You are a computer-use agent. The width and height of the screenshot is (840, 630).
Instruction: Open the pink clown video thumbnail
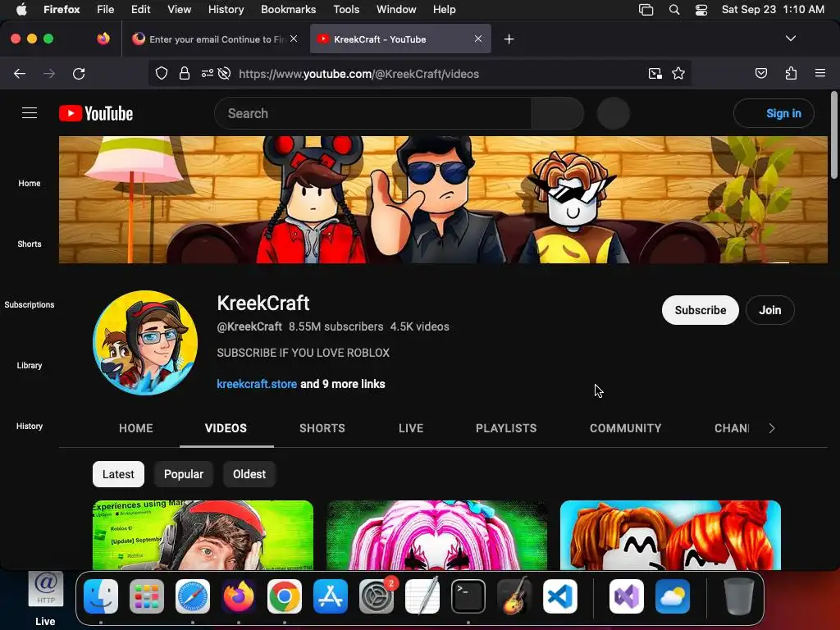(436, 535)
